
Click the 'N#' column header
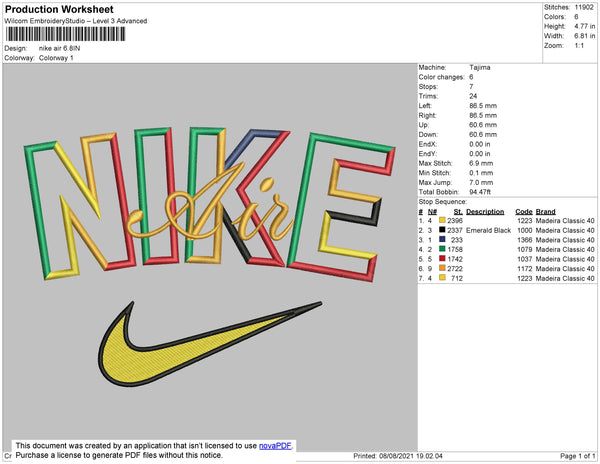pos(432,212)
